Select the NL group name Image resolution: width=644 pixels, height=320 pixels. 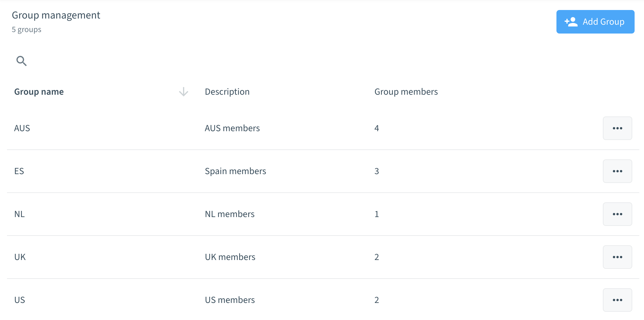(x=19, y=214)
